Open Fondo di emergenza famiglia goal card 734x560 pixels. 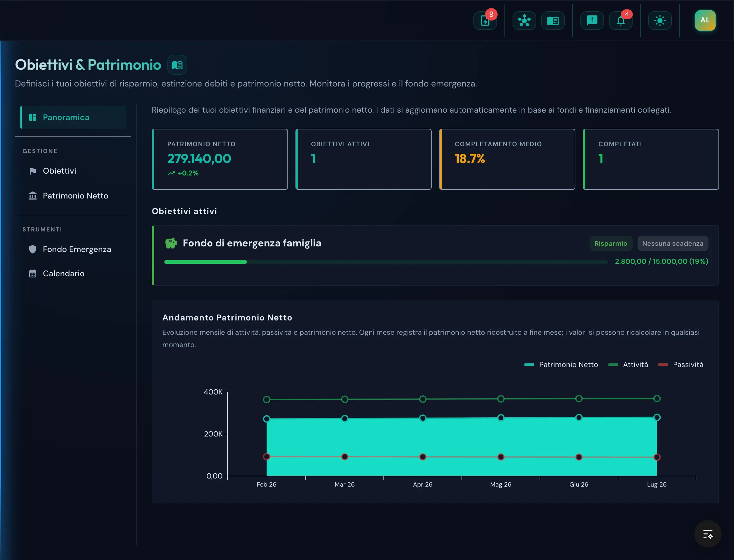click(435, 255)
